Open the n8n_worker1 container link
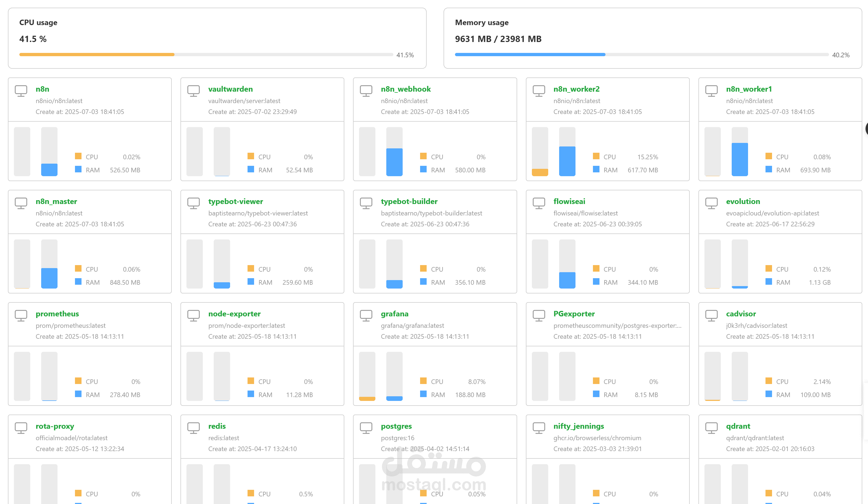Viewport: 868px width, 504px height. 749,89
